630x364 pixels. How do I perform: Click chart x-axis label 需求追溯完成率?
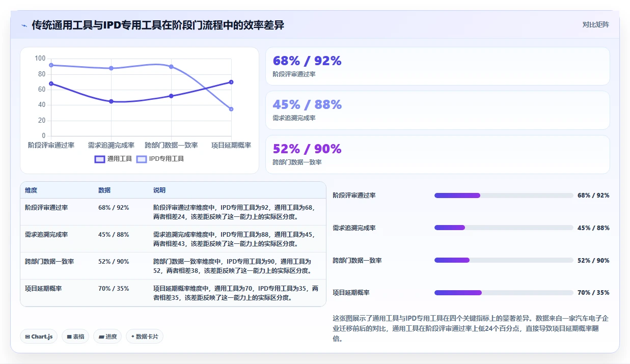(111, 146)
